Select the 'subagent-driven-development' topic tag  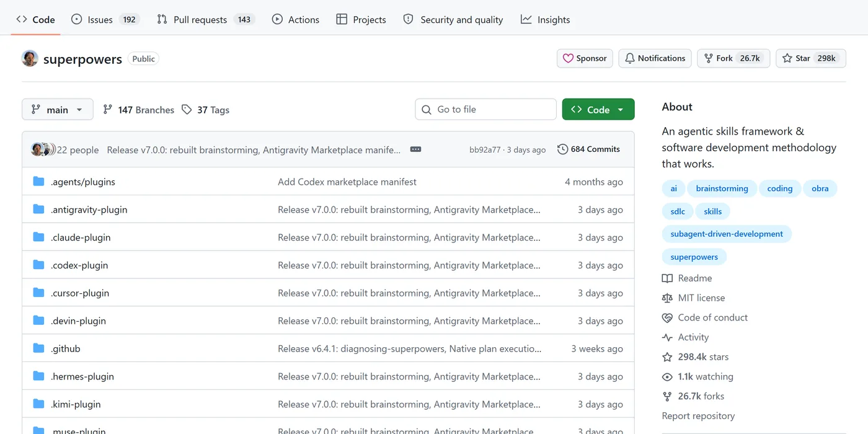click(x=727, y=234)
